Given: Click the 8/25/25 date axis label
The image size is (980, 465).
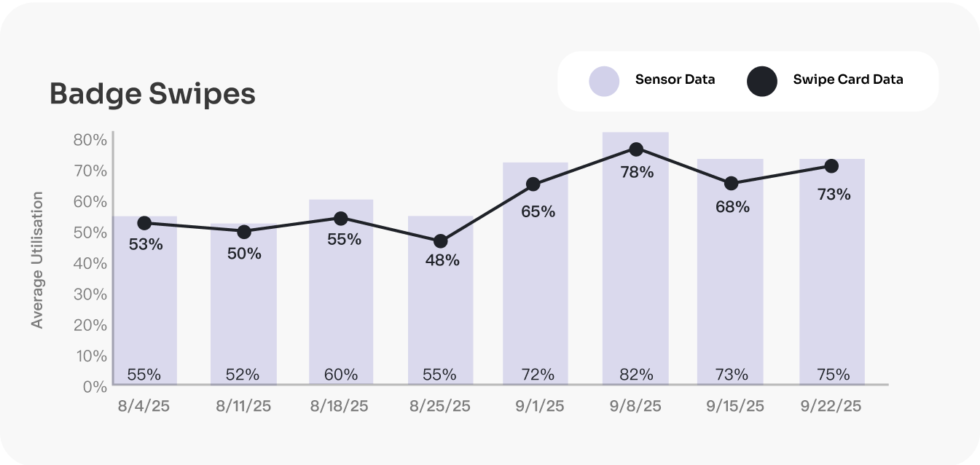Looking at the screenshot, I should click(x=439, y=406).
